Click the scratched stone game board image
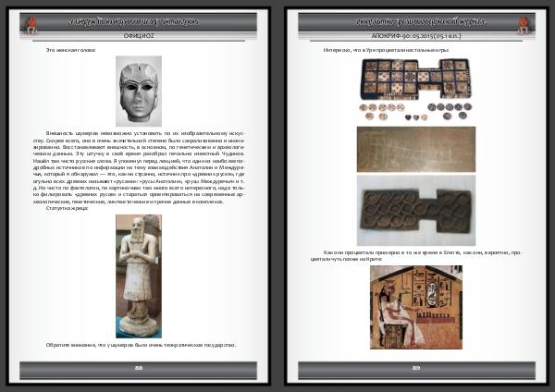555x392 pixels. (416, 149)
